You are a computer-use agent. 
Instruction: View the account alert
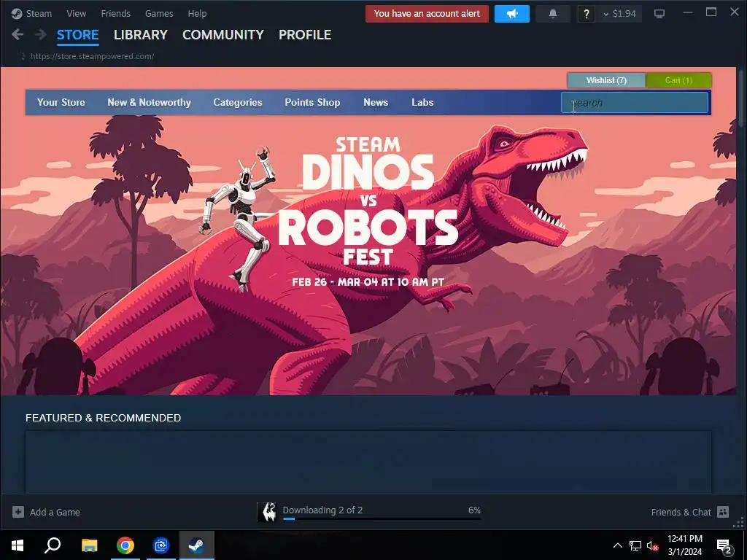(427, 14)
